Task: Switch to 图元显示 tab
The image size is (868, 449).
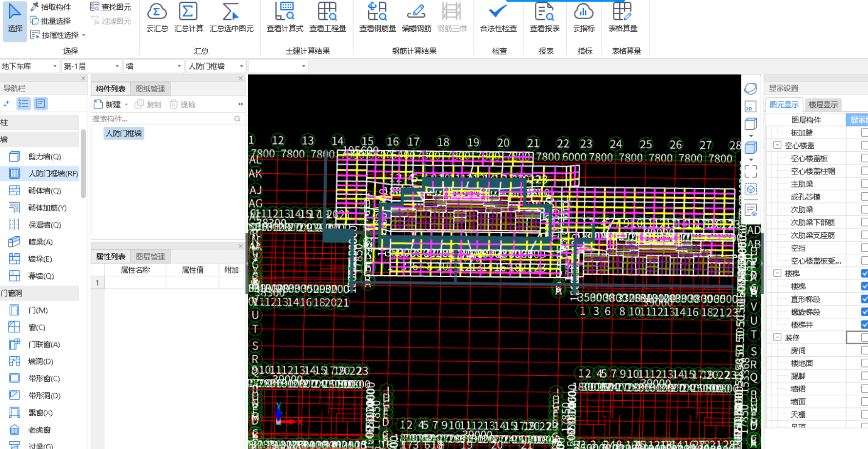Action: (x=784, y=104)
